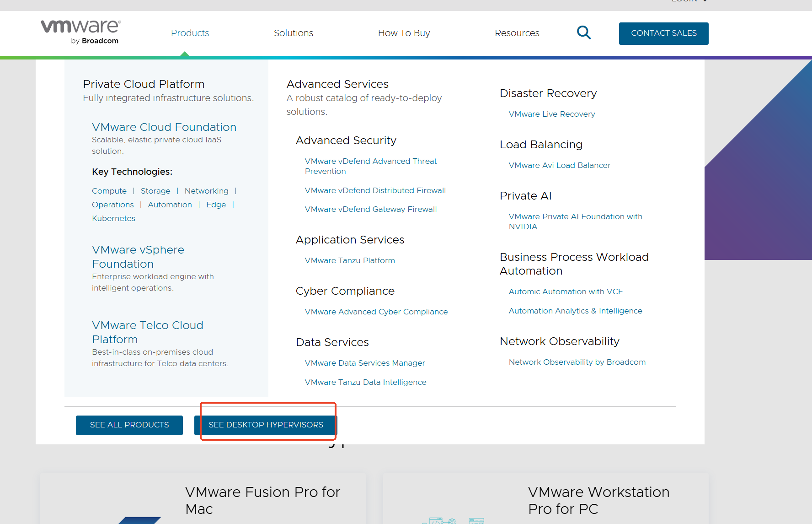Open Private AI Foundation with NVIDIA link
Image resolution: width=812 pixels, height=524 pixels.
click(576, 221)
